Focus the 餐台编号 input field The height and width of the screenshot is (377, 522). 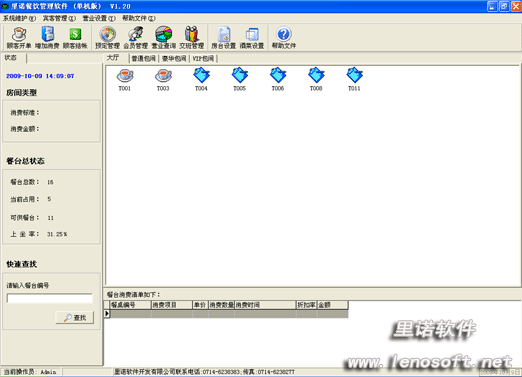point(50,298)
